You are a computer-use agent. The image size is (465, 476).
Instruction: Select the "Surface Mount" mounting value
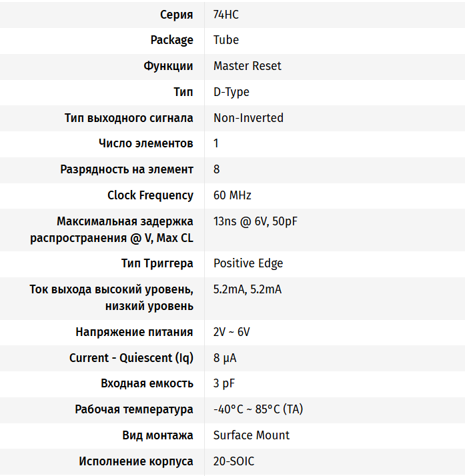click(252, 435)
